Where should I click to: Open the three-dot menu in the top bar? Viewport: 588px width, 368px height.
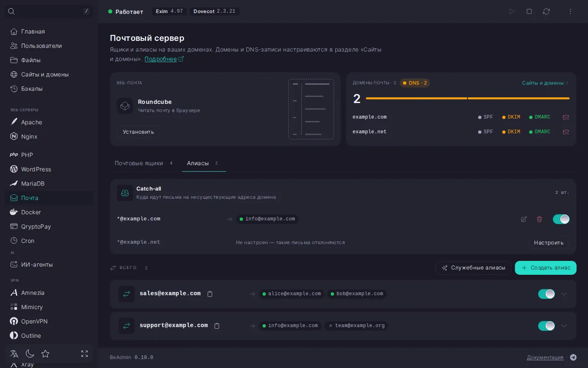(570, 11)
